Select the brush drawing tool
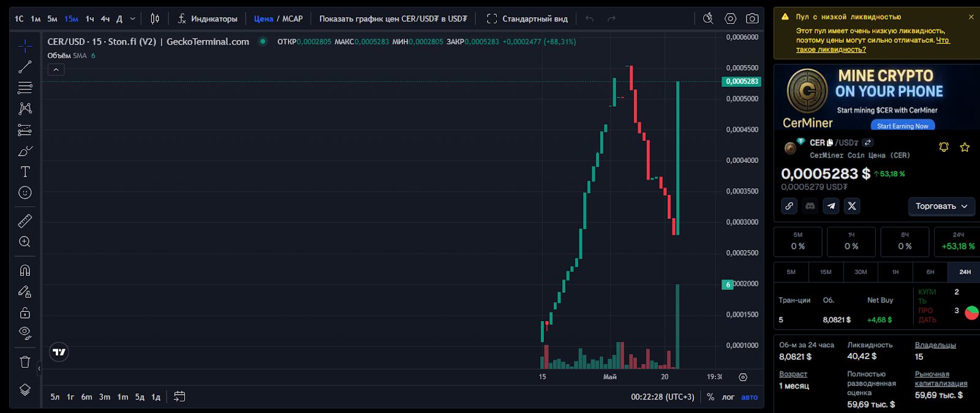980x413 pixels. coord(25,151)
